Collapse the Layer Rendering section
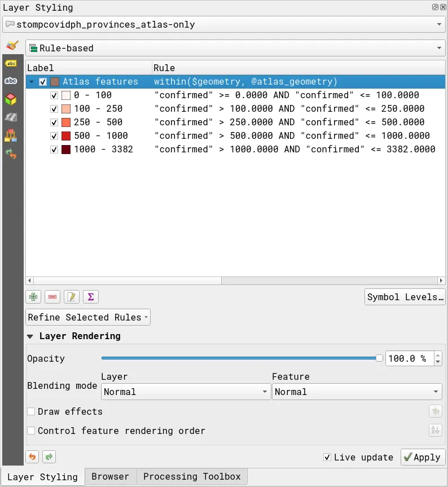The width and height of the screenshot is (448, 487). tap(30, 336)
